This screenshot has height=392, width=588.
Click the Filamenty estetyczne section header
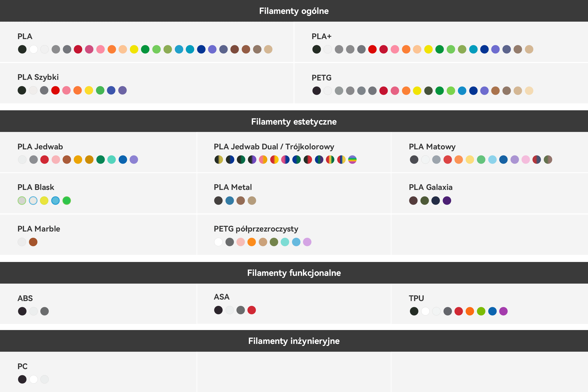click(294, 121)
